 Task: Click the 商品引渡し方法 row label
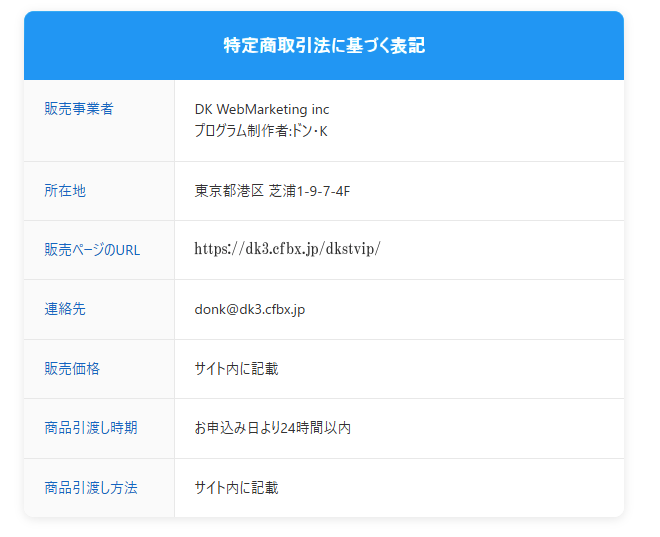[91, 488]
